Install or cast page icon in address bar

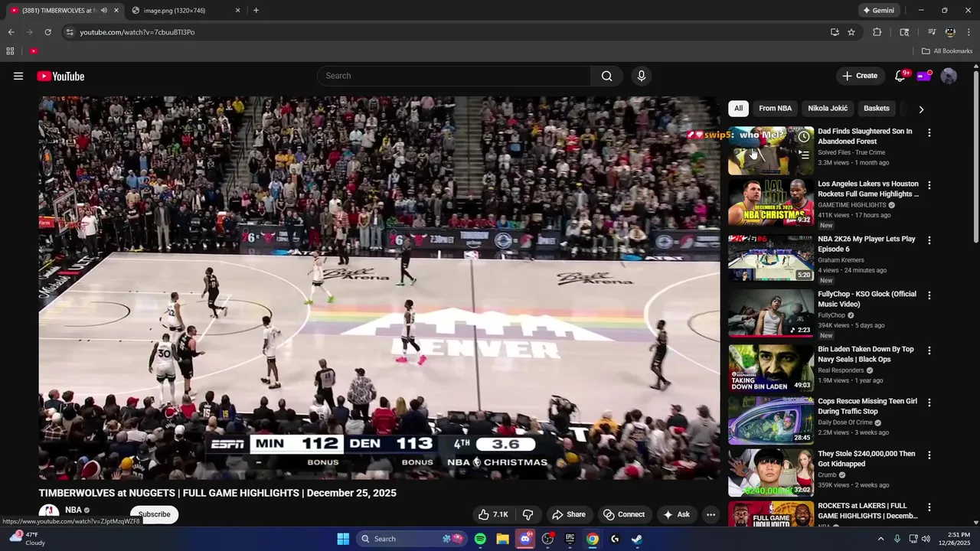click(x=835, y=32)
